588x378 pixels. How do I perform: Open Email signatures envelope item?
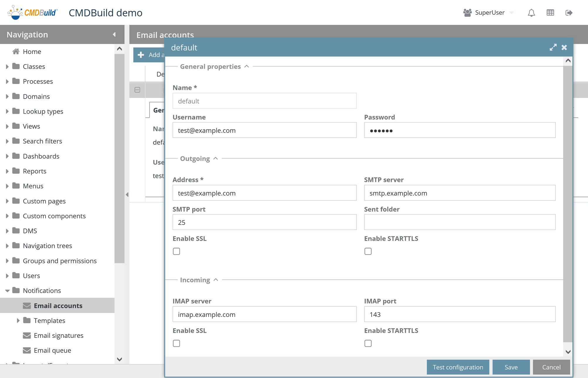58,335
